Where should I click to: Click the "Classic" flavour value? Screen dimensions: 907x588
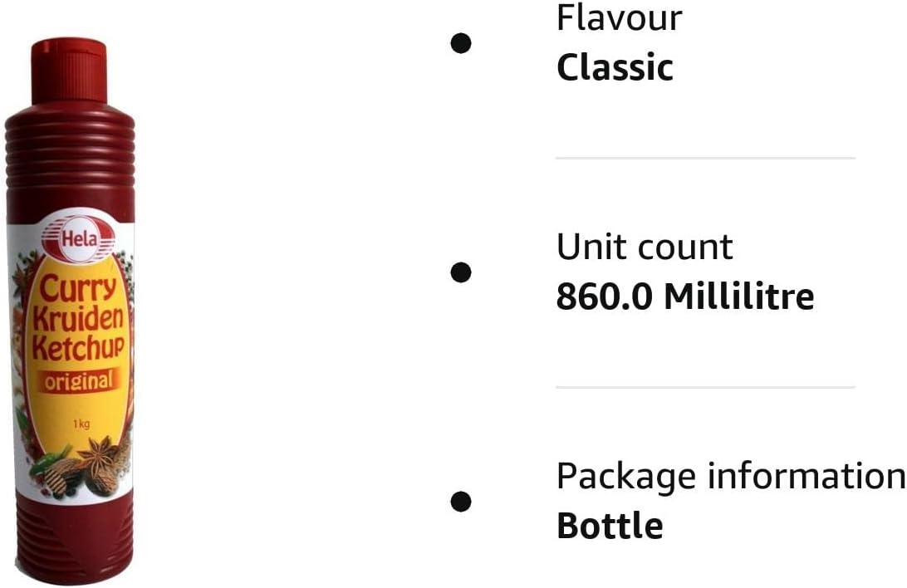pyautogui.click(x=615, y=67)
